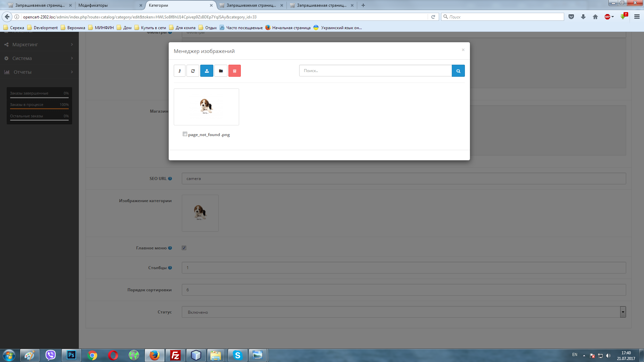Reload the page in browser toolbar

[433, 17]
